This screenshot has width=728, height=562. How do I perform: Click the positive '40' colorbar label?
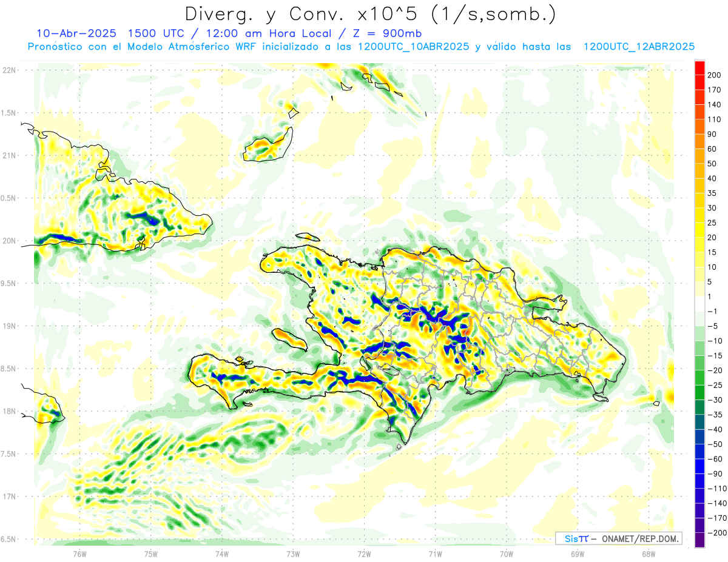[712, 179]
